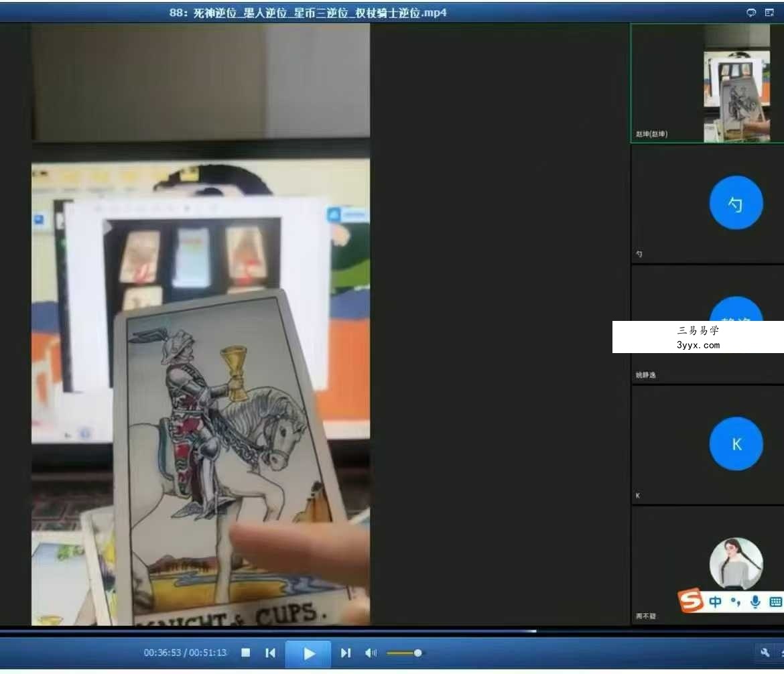Click the video title text in title bar
Screen dimensions: 784x674
coord(308,13)
